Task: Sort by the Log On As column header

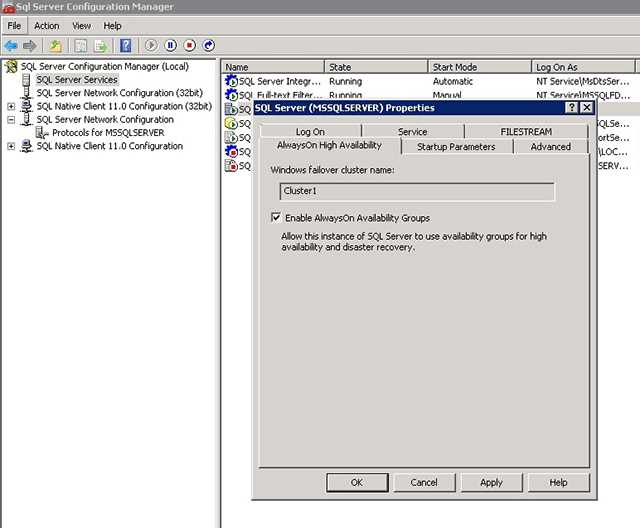Action: [583, 67]
